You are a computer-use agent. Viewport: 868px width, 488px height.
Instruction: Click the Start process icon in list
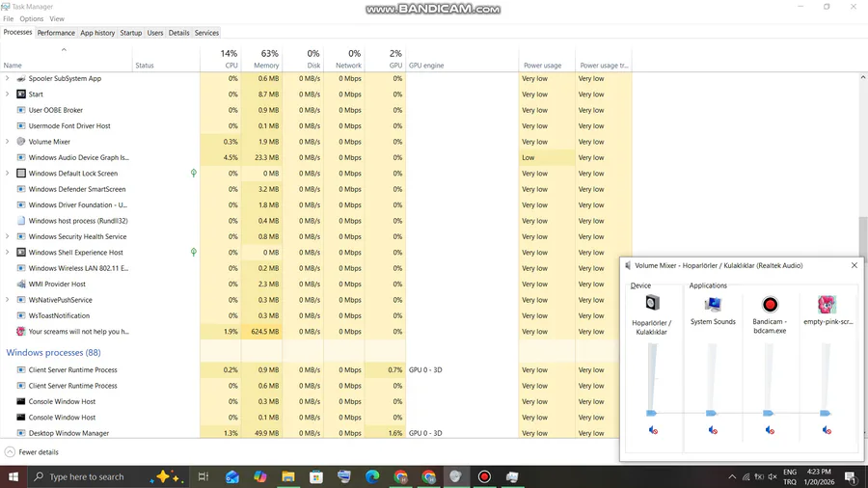pos(21,95)
